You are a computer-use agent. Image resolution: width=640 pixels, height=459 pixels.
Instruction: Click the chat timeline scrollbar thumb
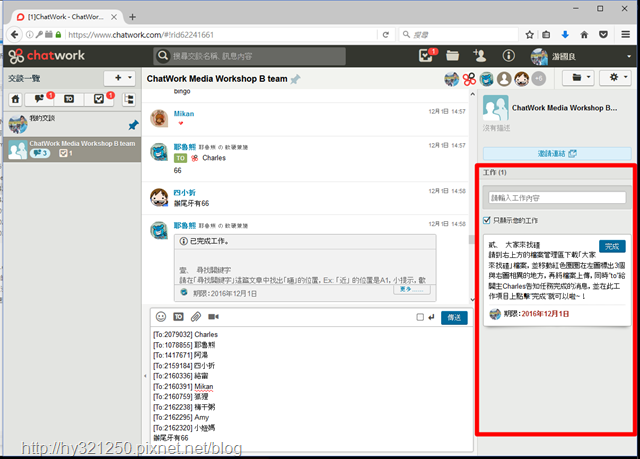point(472,239)
